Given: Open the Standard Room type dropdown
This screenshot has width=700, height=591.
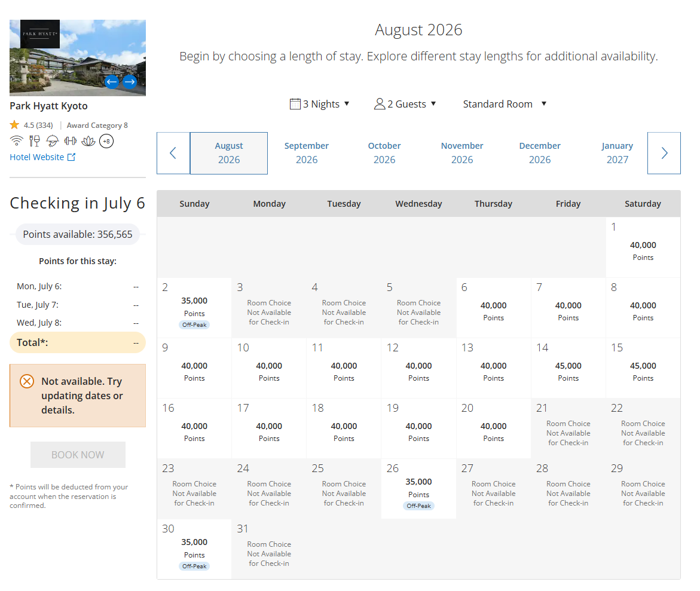Looking at the screenshot, I should pyautogui.click(x=505, y=104).
